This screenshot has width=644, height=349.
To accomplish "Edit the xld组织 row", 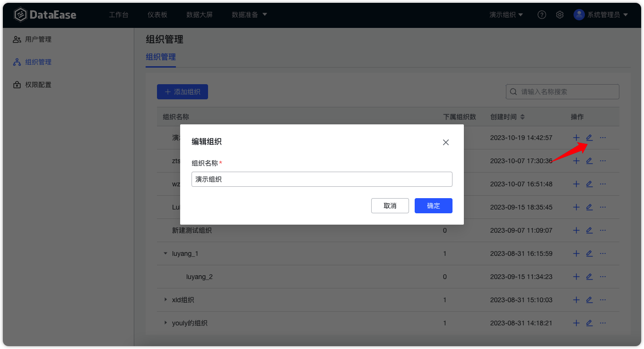I will coord(589,300).
